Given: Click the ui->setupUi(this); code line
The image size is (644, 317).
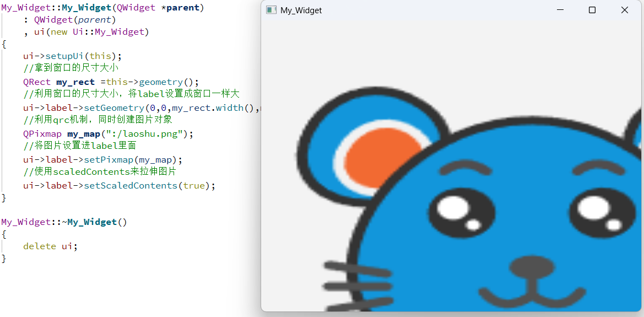Looking at the screenshot, I should pos(73,56).
